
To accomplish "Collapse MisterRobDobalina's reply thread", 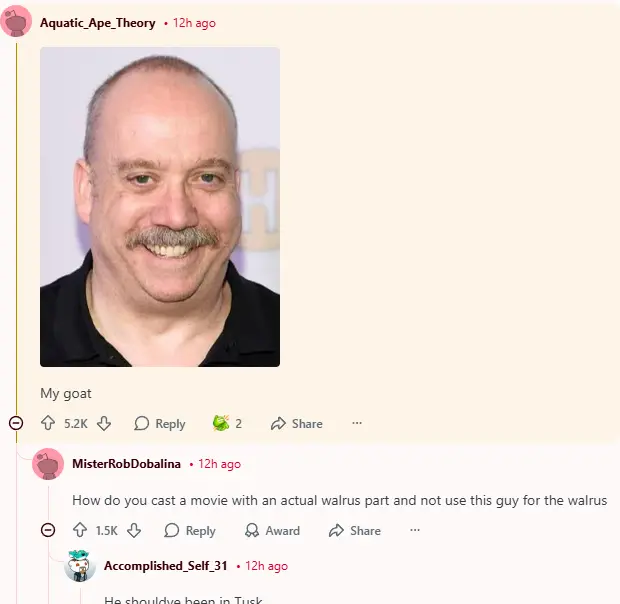I will [48, 530].
